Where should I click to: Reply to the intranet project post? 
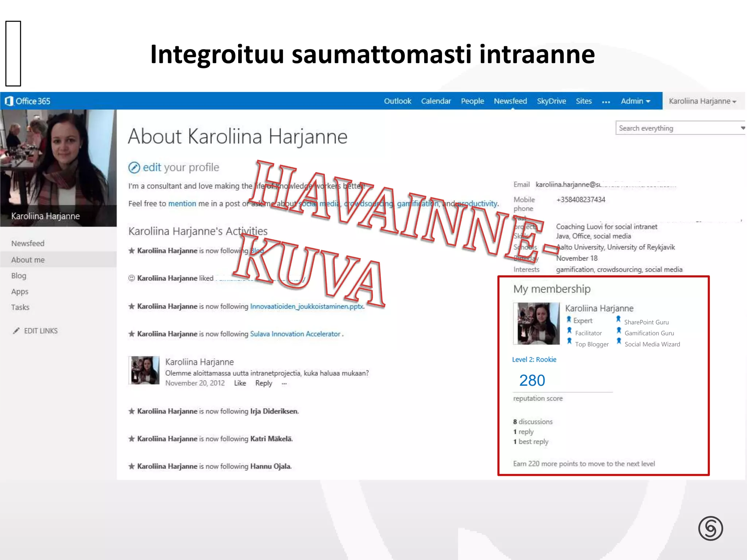[x=263, y=383]
